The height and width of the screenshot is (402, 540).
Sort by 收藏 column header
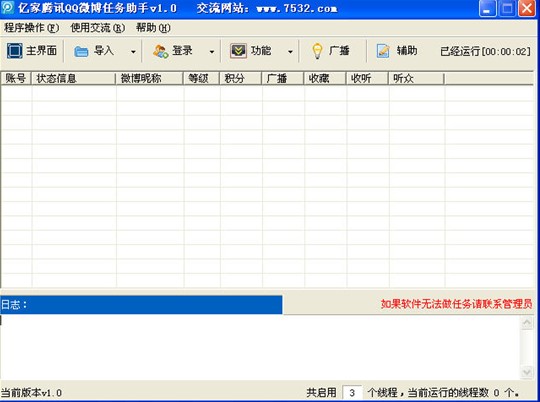pos(325,79)
